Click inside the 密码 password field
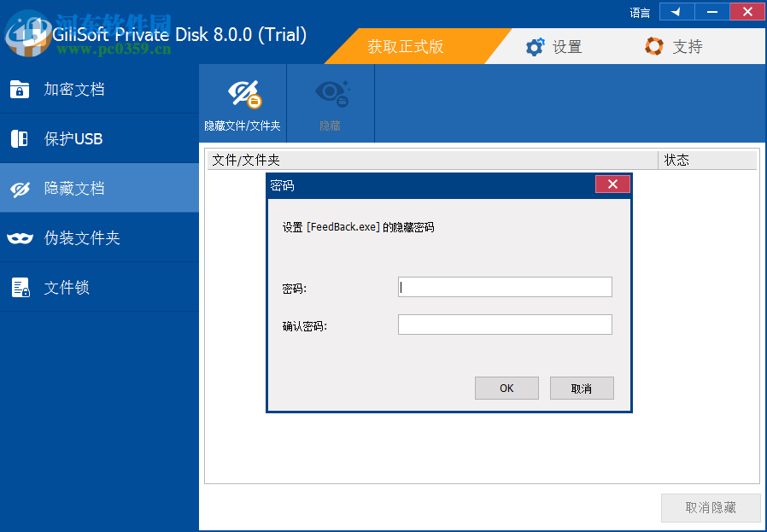767x532 pixels. [x=505, y=287]
